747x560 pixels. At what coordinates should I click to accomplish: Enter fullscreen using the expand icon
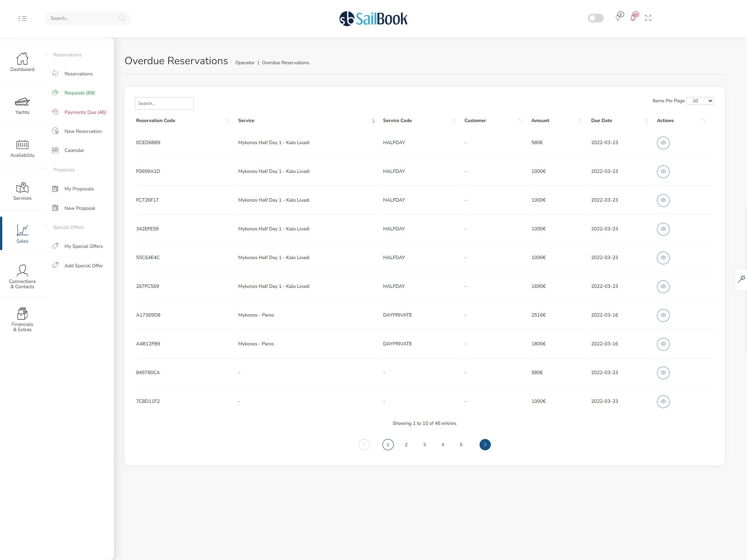pos(648,18)
